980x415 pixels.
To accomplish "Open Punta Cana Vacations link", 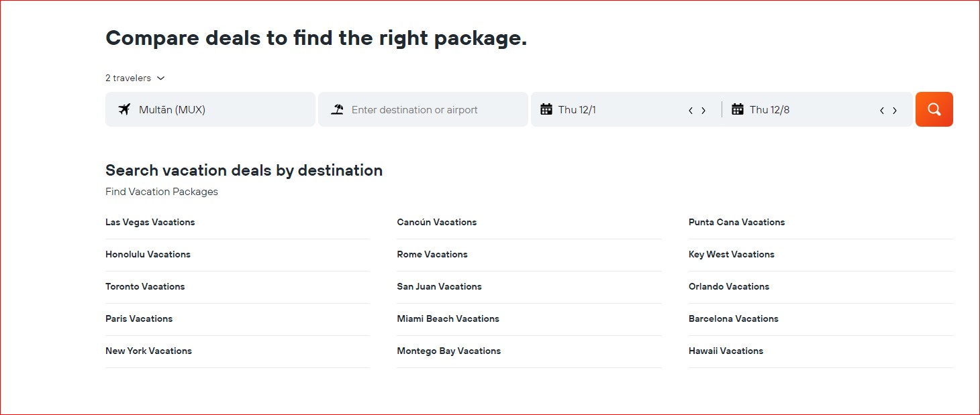I will click(736, 222).
